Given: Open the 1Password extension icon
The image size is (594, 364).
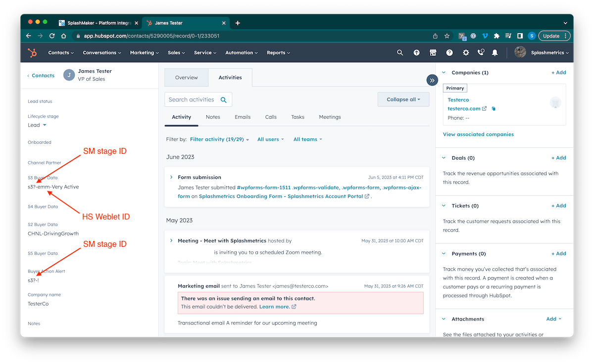Looking at the screenshot, I should (x=474, y=36).
